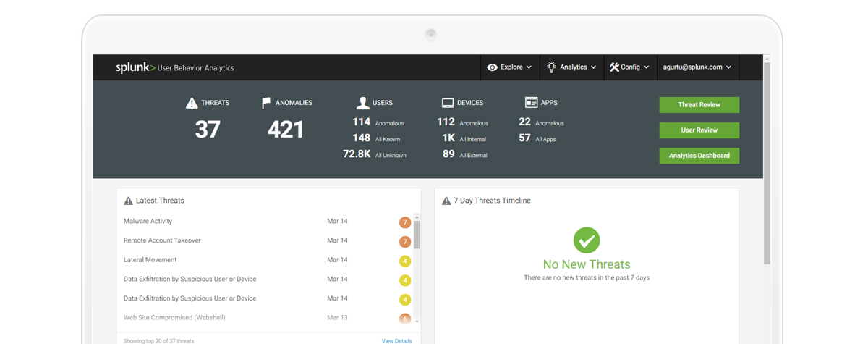Click the Users person icon

pyautogui.click(x=362, y=103)
